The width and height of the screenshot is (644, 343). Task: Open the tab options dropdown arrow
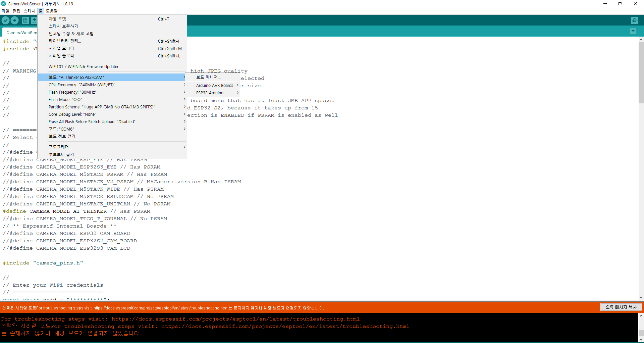point(633,31)
